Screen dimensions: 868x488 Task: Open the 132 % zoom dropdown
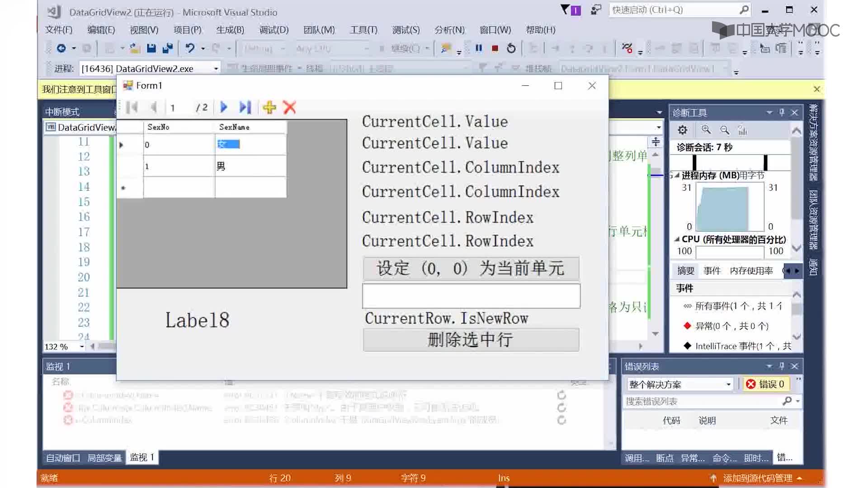click(x=82, y=347)
